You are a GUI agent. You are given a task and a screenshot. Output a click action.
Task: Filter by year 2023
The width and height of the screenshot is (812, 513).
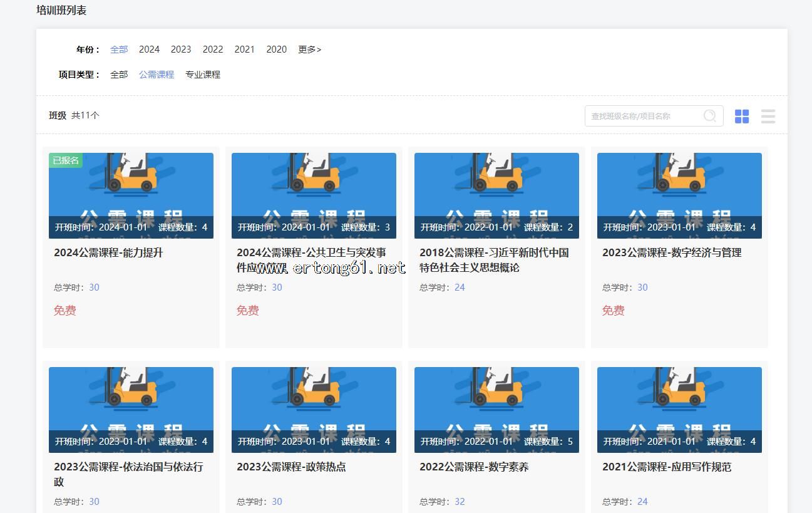181,49
